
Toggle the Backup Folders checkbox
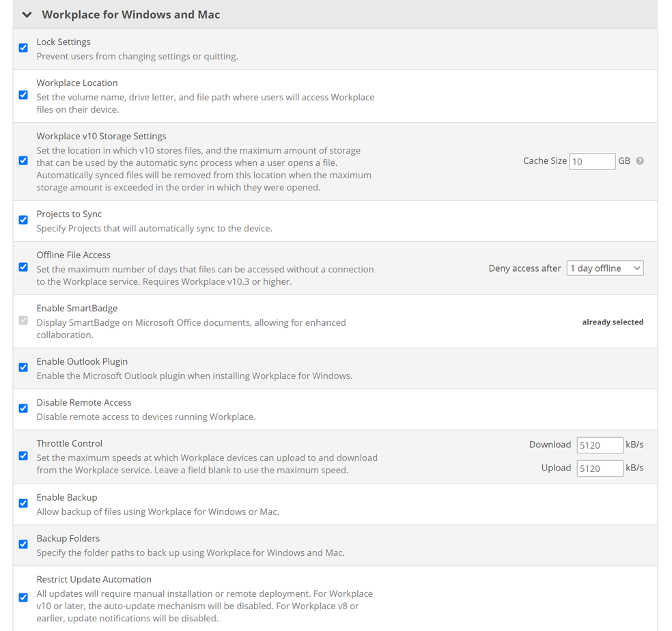[x=23, y=544]
